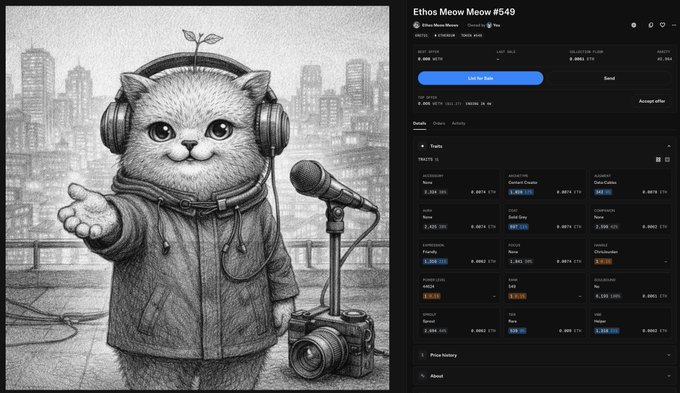
Task: Click the Rank 549 trait card
Action: 544,288
